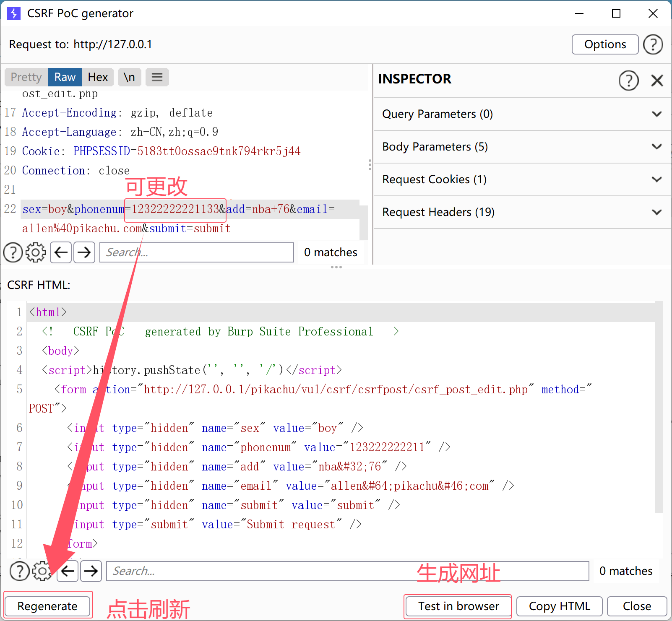Switch to the Hex view tab
Viewport: 672px width, 621px height.
[x=98, y=77]
